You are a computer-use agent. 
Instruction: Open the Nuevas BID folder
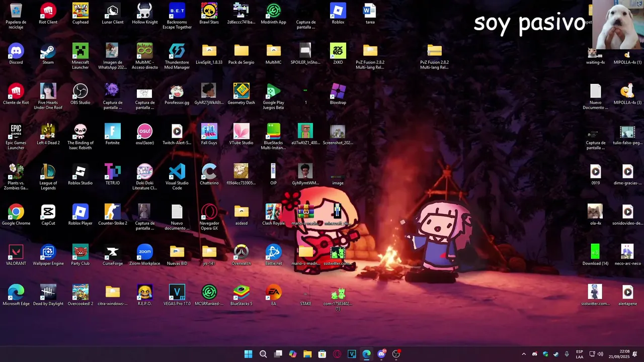click(x=177, y=255)
